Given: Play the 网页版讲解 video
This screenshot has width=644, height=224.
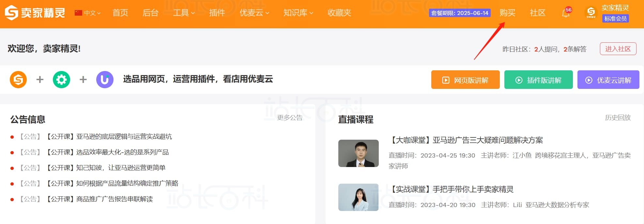Looking at the screenshot, I should [465, 80].
